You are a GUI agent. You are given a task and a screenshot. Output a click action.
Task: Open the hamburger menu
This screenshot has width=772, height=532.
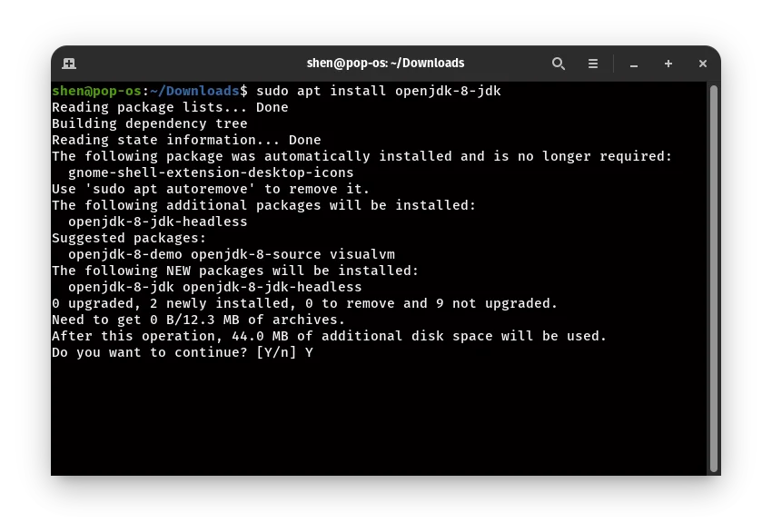click(x=593, y=64)
